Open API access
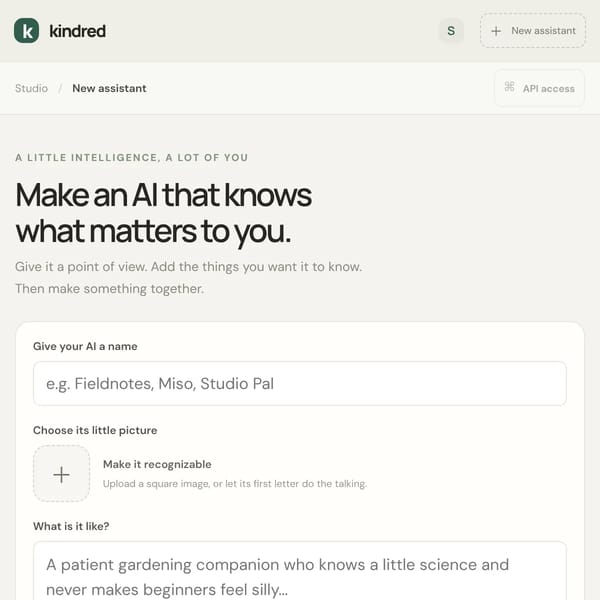This screenshot has height=600, width=600. (540, 88)
